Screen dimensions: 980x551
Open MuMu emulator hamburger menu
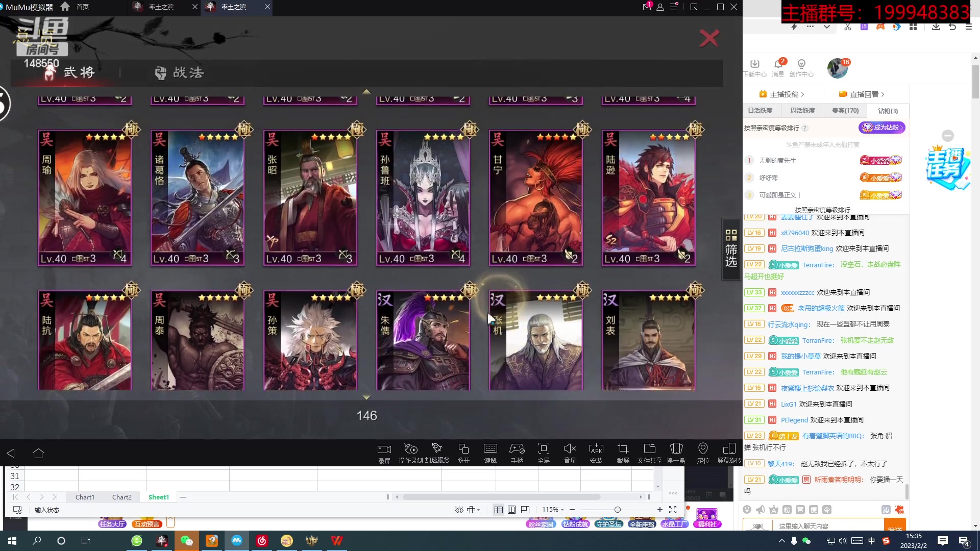674,7
